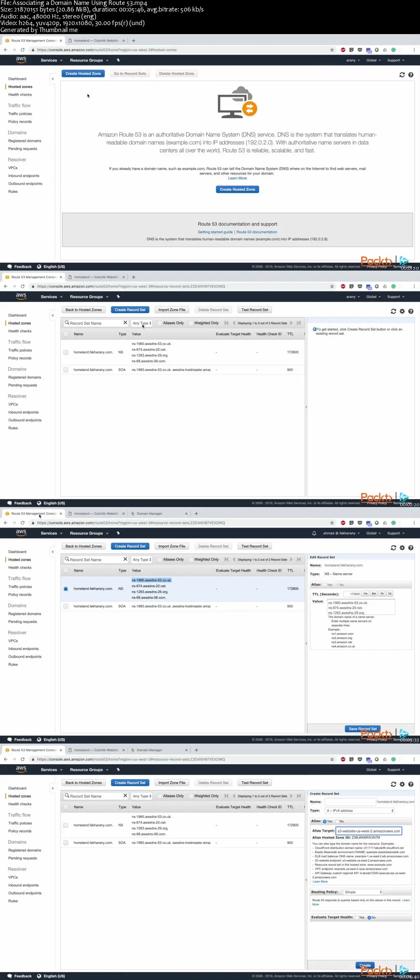
Task: Open Inbound endpoints in the 00:04:40 frame sidebar
Action: tap(23, 885)
